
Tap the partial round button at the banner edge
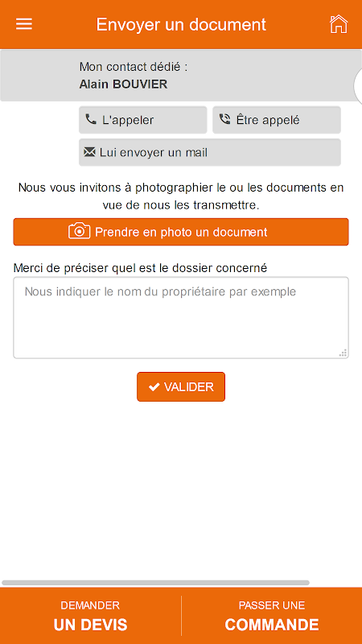tap(357, 85)
